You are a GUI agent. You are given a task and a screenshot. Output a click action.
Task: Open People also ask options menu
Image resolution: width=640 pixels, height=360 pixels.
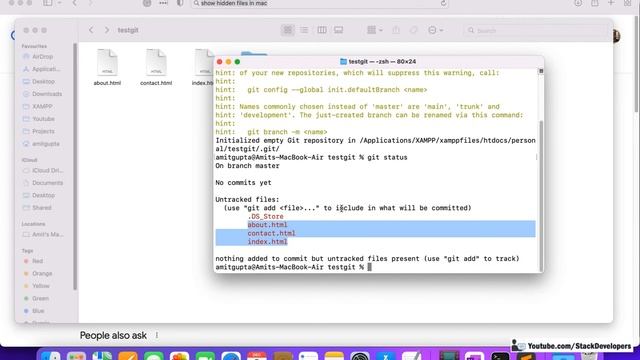[x=157, y=336]
